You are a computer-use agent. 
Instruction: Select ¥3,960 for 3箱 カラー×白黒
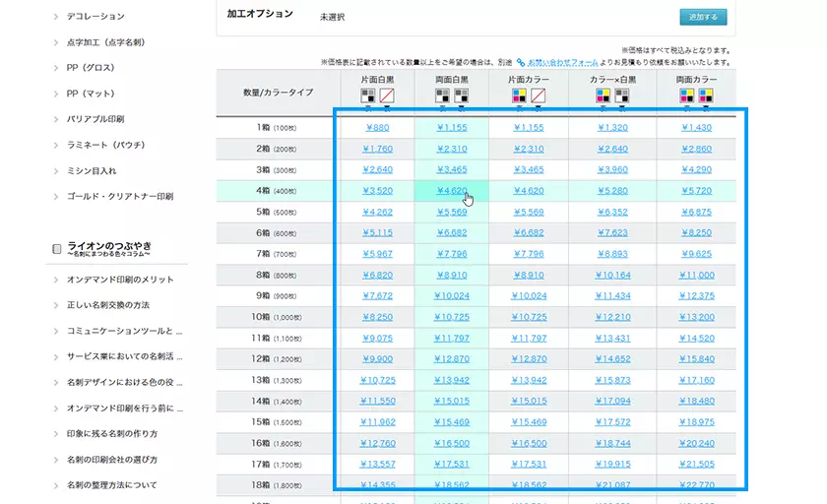tap(612, 169)
